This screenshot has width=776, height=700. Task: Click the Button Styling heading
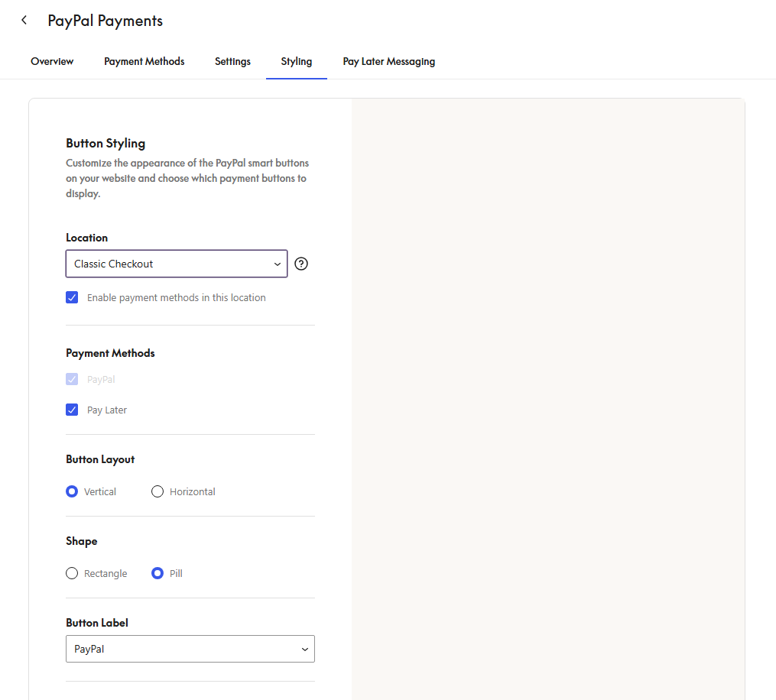tap(106, 144)
